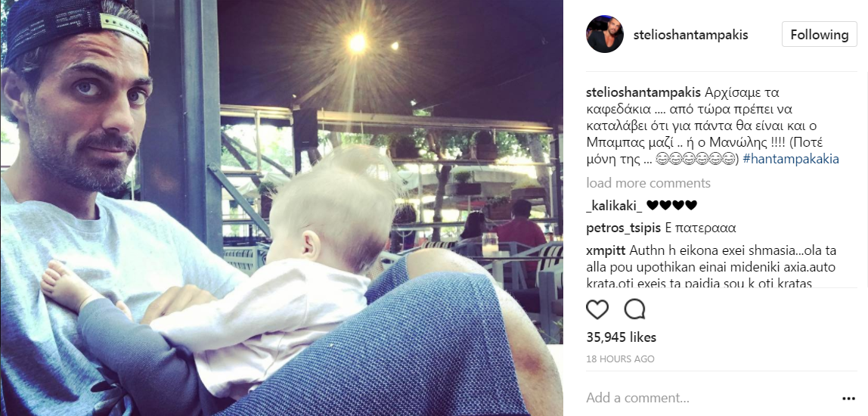Like the post with the heart icon
The height and width of the screenshot is (416, 868).
coord(597,309)
